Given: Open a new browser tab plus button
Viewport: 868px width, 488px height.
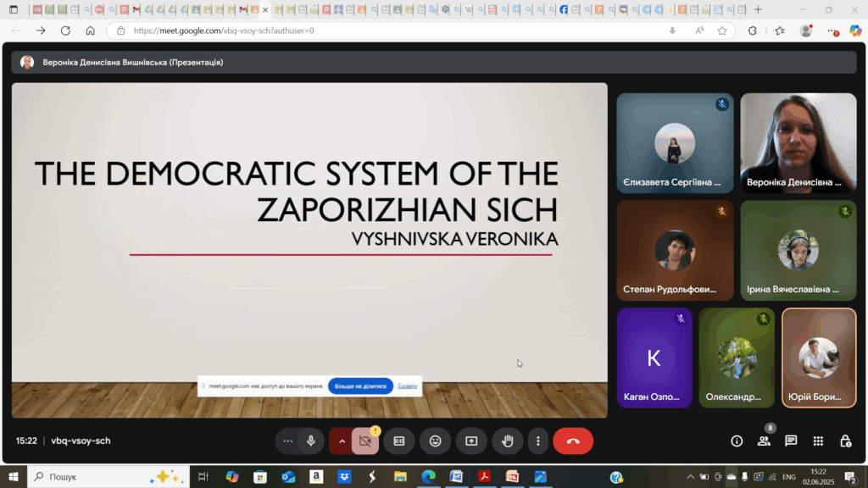Looking at the screenshot, I should 758,9.
